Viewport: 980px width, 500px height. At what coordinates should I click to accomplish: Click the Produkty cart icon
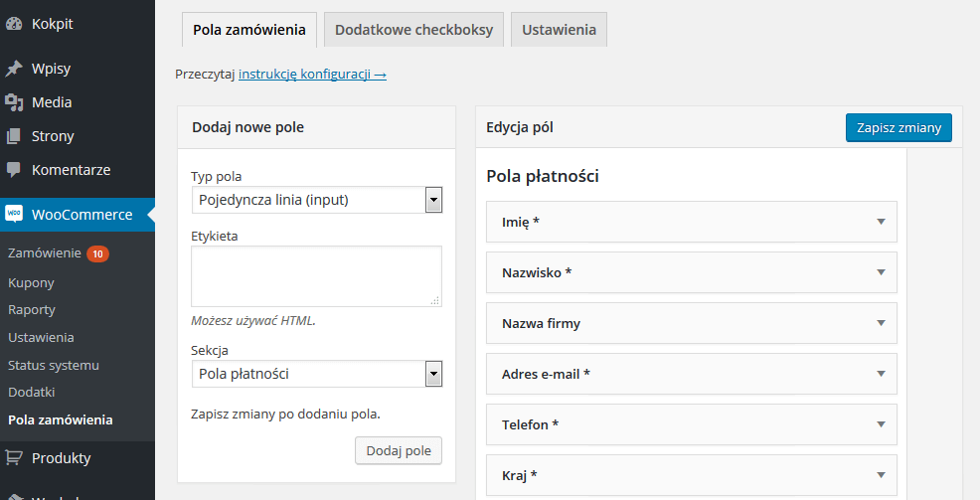pyautogui.click(x=14, y=458)
